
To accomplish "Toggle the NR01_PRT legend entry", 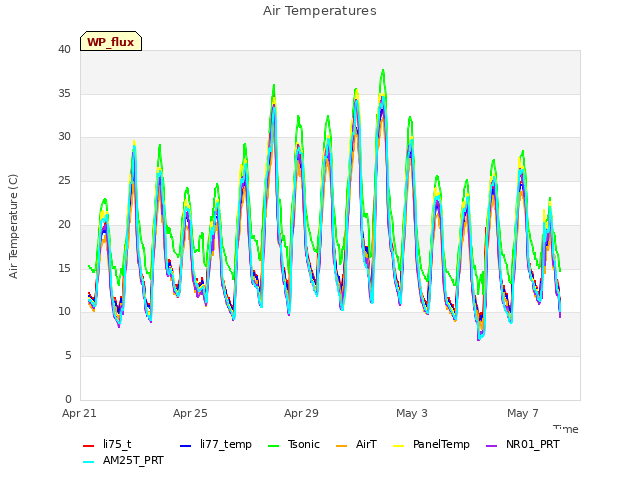I will (x=522, y=444).
